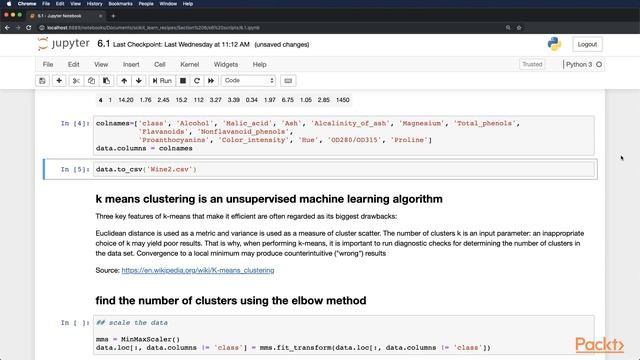Run the selected cell

(162, 81)
